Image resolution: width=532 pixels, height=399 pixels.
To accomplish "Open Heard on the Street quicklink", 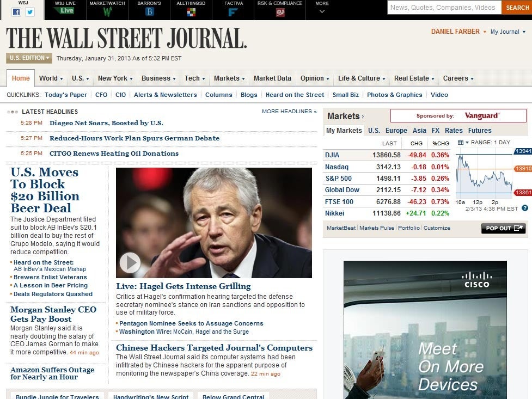I will tap(295, 95).
